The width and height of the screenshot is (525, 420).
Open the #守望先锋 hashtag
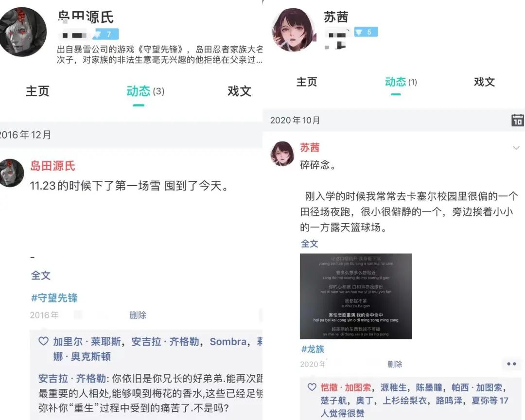coord(54,298)
